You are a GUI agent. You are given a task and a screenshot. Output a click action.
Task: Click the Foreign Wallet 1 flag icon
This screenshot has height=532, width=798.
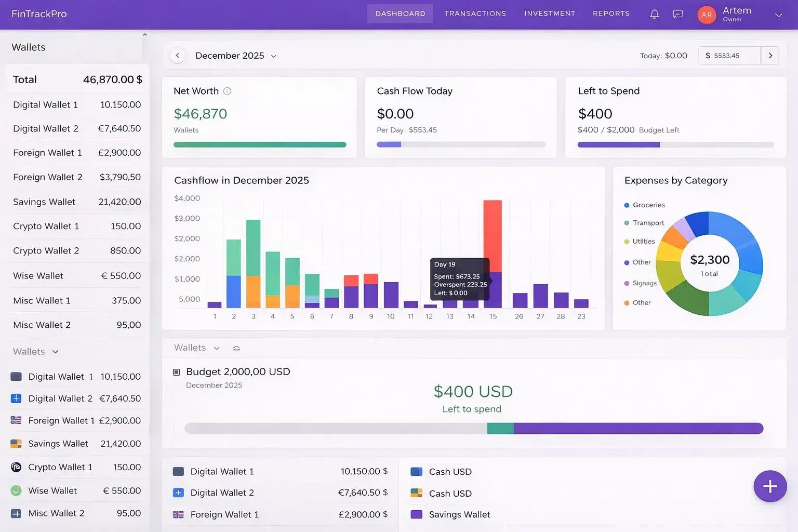(16, 420)
